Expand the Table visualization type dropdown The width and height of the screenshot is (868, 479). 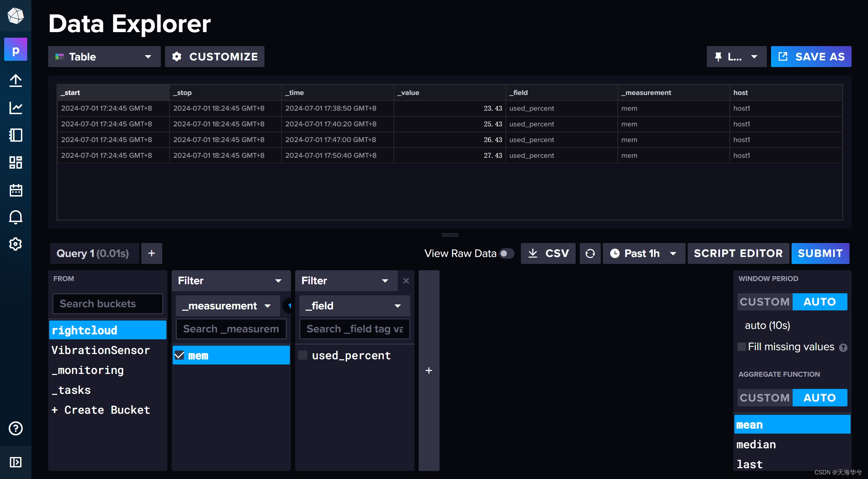click(104, 57)
